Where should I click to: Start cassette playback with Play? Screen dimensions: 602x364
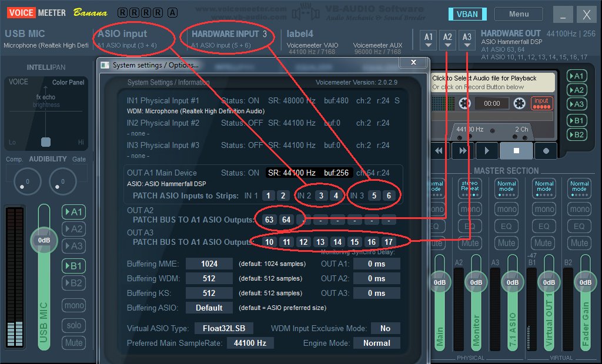pyautogui.click(x=486, y=150)
